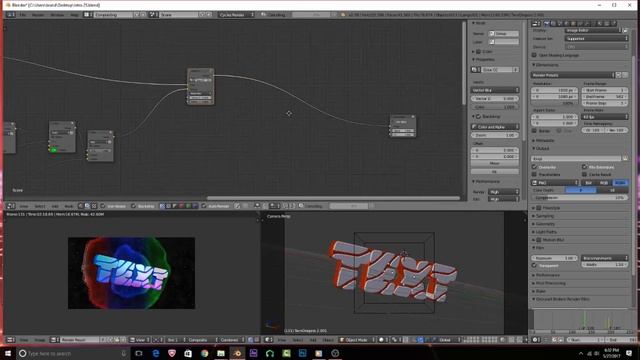Toggle File Extensions checkbox
The image size is (640, 360).
coord(584,167)
